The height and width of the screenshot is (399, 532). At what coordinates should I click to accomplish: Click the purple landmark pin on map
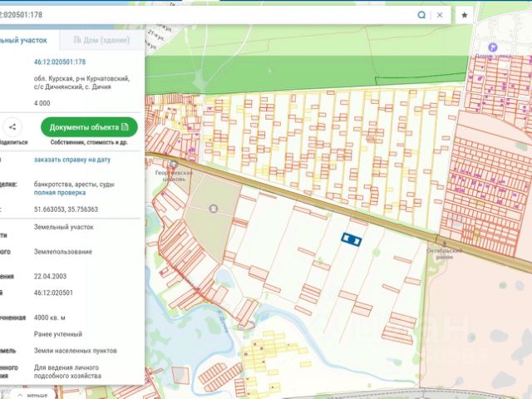pyautogui.click(x=493, y=47)
